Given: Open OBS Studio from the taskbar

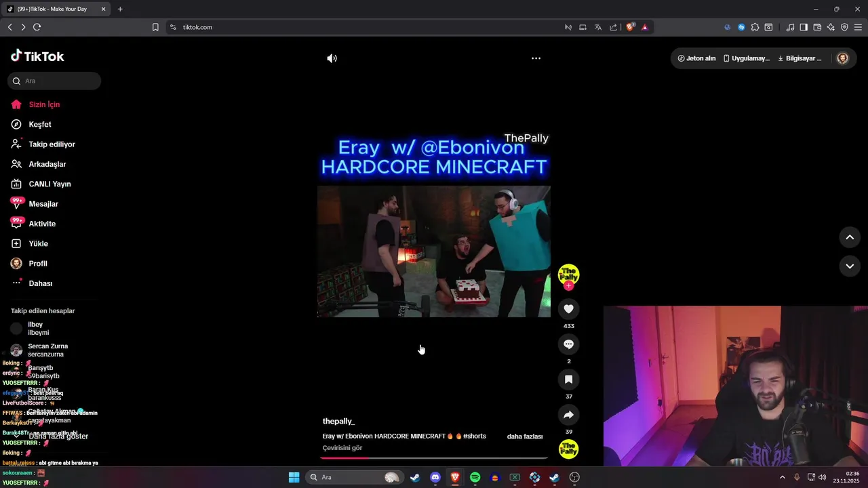Looking at the screenshot, I should click(x=574, y=477).
